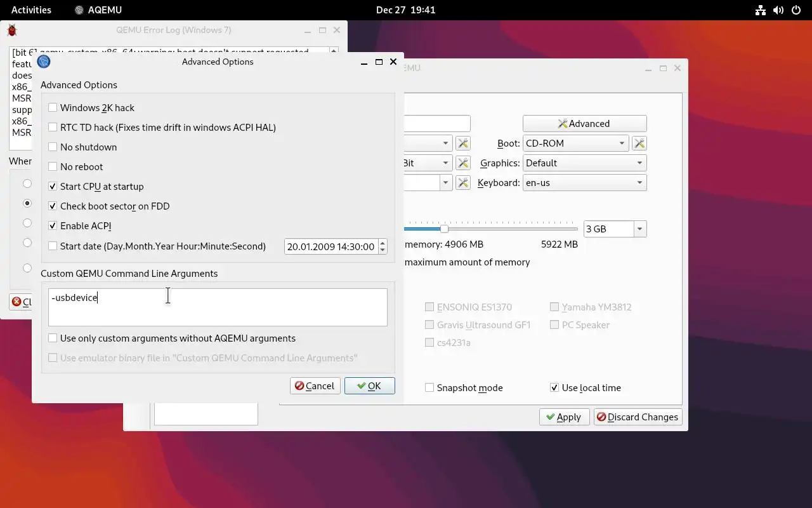Enable the RTC TD hack checkbox
Viewport: 812px width, 508px height.
click(x=53, y=128)
